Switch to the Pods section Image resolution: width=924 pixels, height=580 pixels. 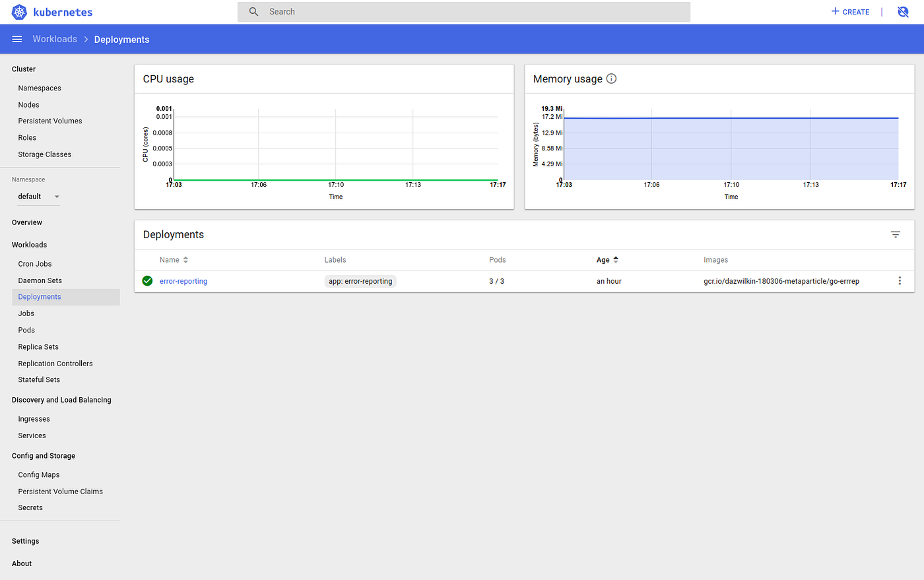[26, 330]
